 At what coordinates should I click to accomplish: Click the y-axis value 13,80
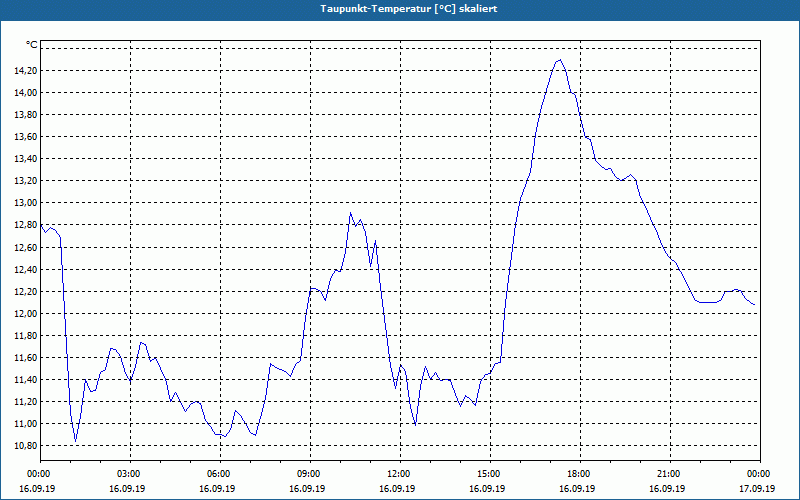(x=27, y=115)
